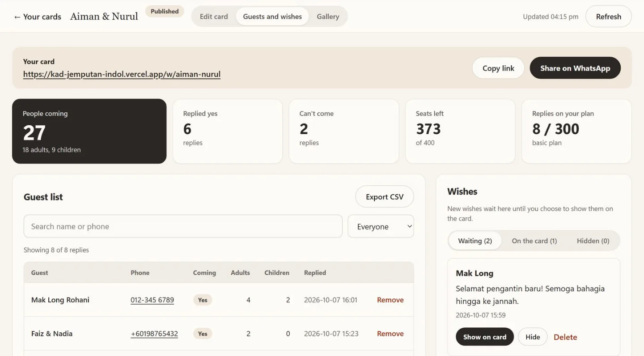Open the Everyone filter dropdown

tap(381, 226)
